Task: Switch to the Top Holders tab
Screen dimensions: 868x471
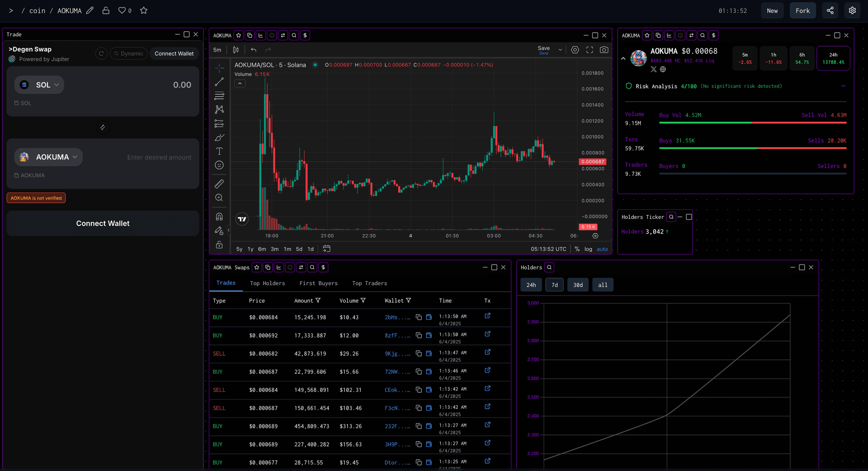Action: coord(267,283)
